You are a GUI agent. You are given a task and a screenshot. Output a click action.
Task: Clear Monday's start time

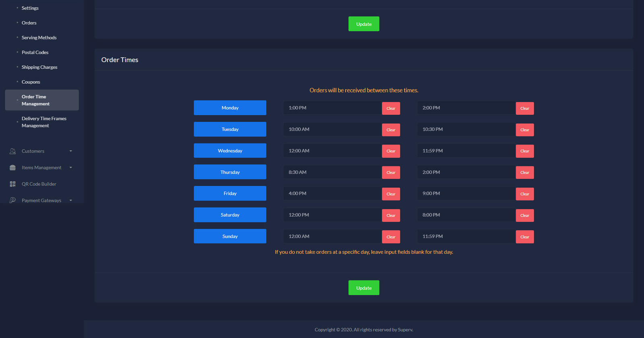pyautogui.click(x=391, y=108)
